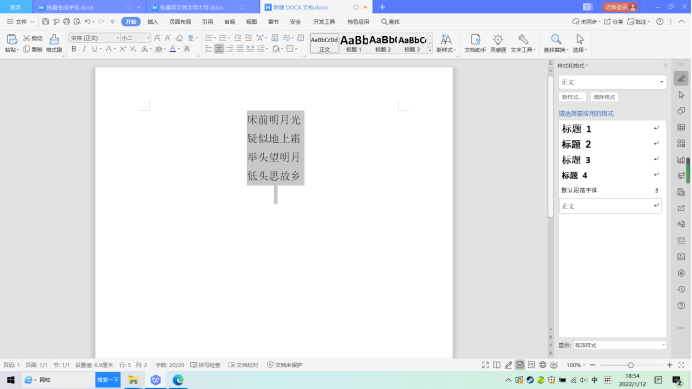
Task: Expand the numbered list dropdown arrow
Action: (x=229, y=38)
